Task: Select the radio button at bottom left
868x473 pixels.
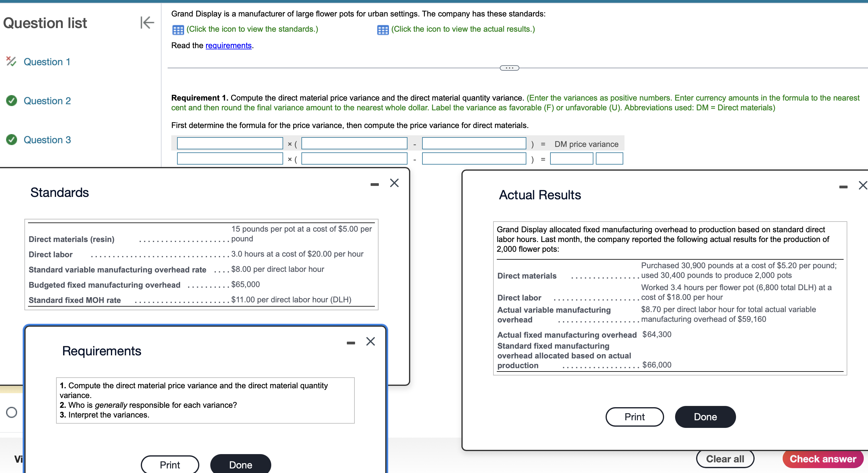Action: [12, 412]
